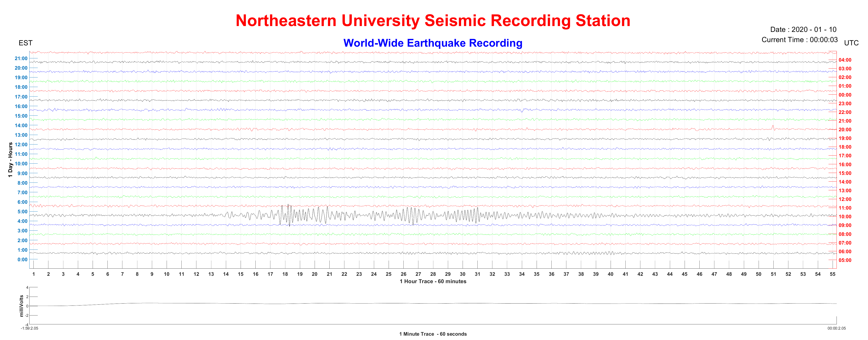Screen dimensions: 868x340
Task: Click the 1 Day - Hours axis label
Action: (10, 159)
